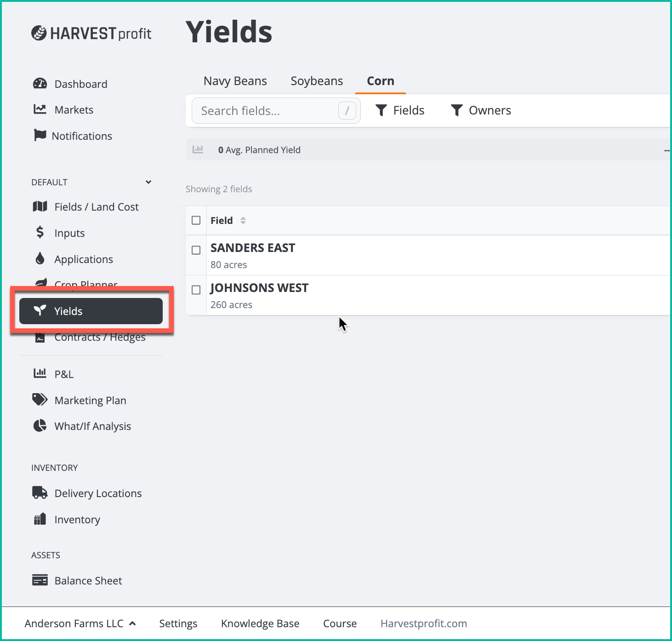This screenshot has width=672, height=641.
Task: Open the Dashboard gauge icon
Action: point(40,84)
